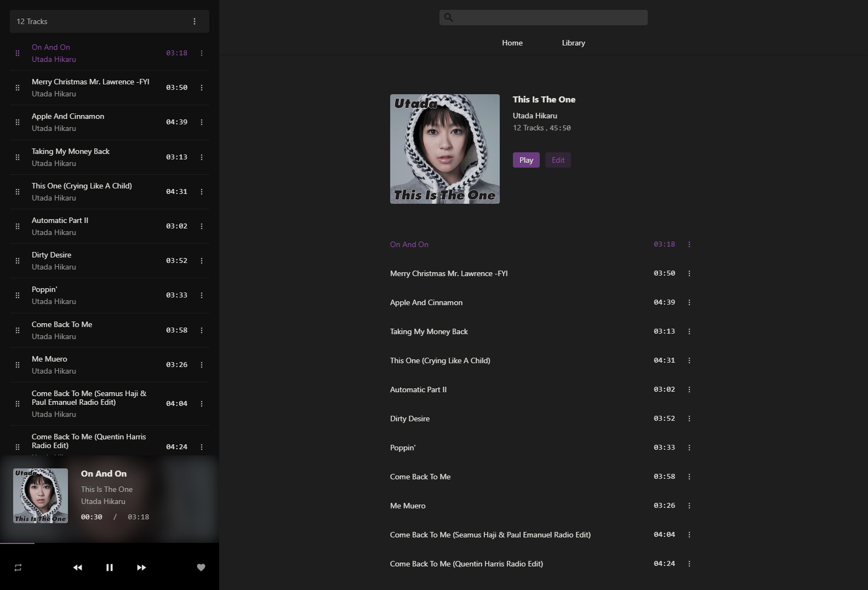
Task: Toggle repeat mode in player
Action: point(18,568)
